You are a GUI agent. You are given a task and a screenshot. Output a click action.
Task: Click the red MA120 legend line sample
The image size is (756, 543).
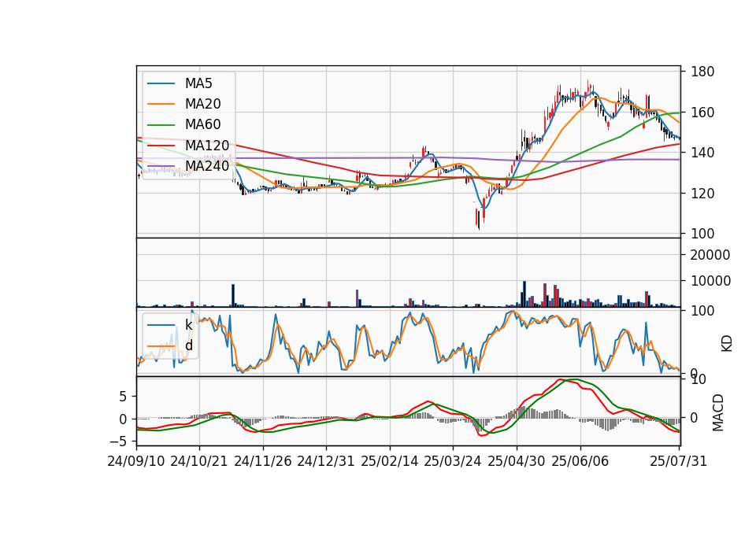coord(161,146)
